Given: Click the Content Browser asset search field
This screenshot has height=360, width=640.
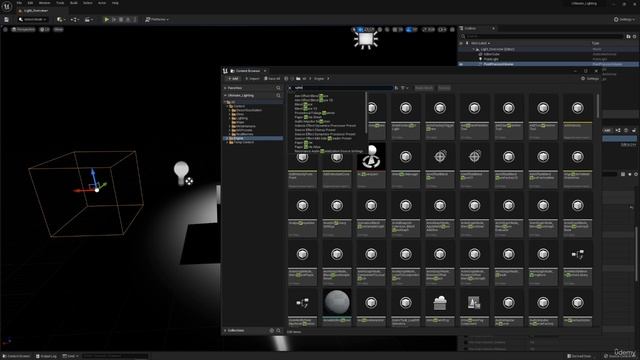Looking at the screenshot, I should [343, 88].
